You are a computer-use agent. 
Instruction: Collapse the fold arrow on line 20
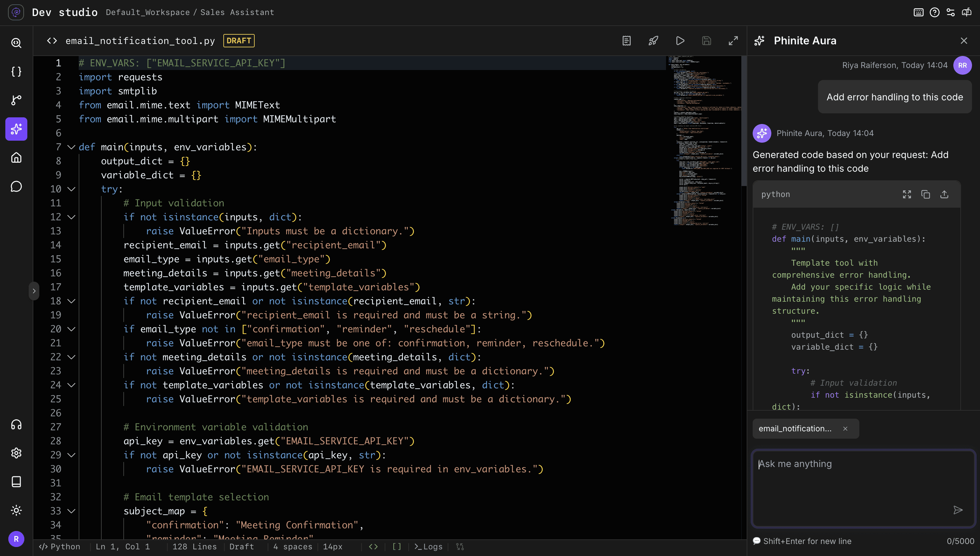pyautogui.click(x=71, y=329)
